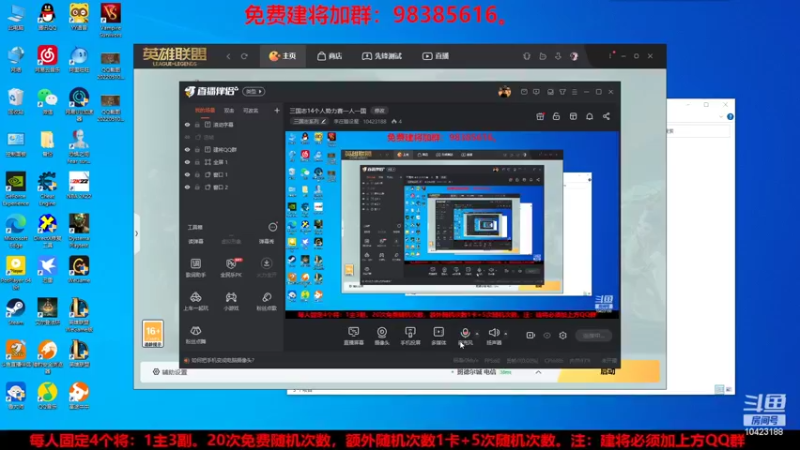Click the share icon in companion
Viewport: 800px width, 450px height.
pyautogui.click(x=606, y=116)
